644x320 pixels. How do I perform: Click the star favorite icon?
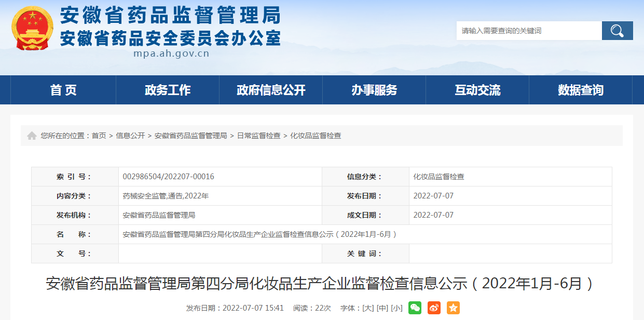(453, 308)
